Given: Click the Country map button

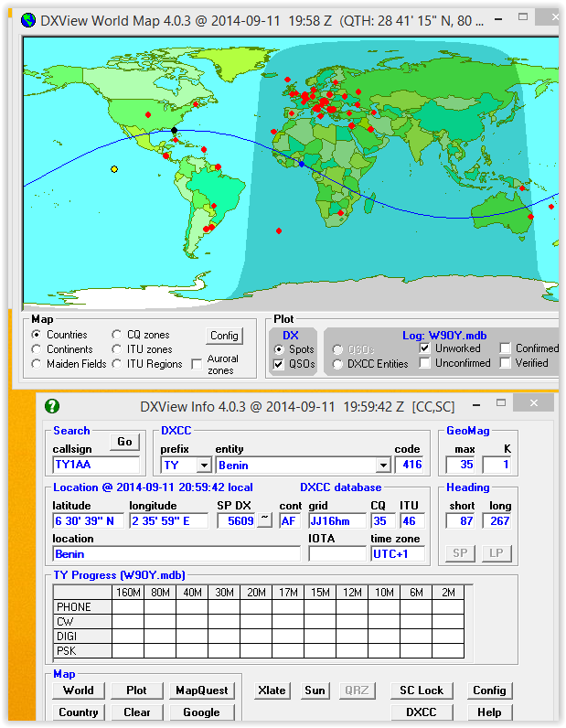Looking at the screenshot, I should point(79,712).
